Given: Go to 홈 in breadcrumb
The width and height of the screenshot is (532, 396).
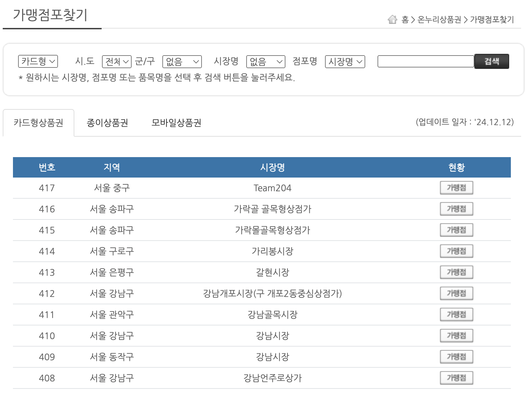Looking at the screenshot, I should [405, 19].
